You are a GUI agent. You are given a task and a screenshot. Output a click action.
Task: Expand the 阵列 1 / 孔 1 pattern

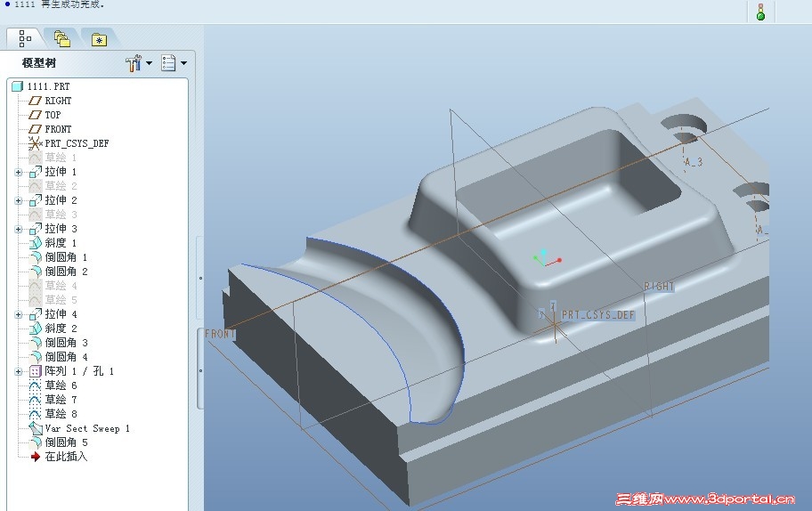pos(19,371)
